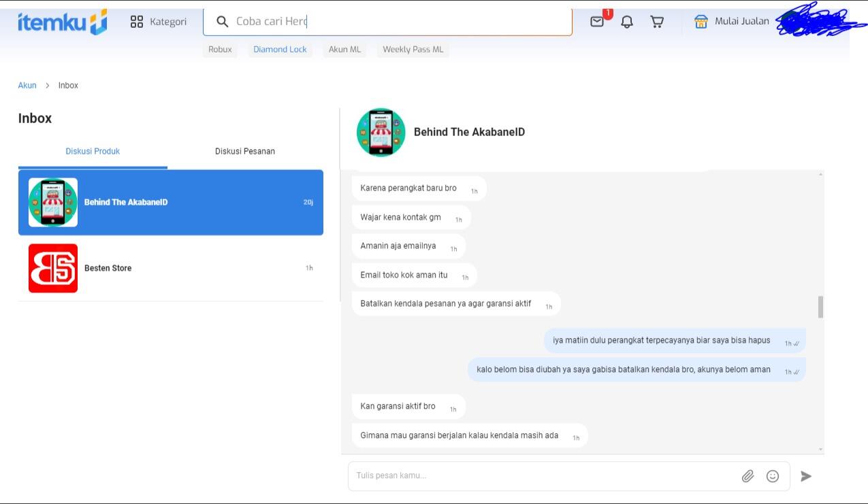Open Besten Store conversation
Screen dimensions: 868x504
click(x=170, y=268)
